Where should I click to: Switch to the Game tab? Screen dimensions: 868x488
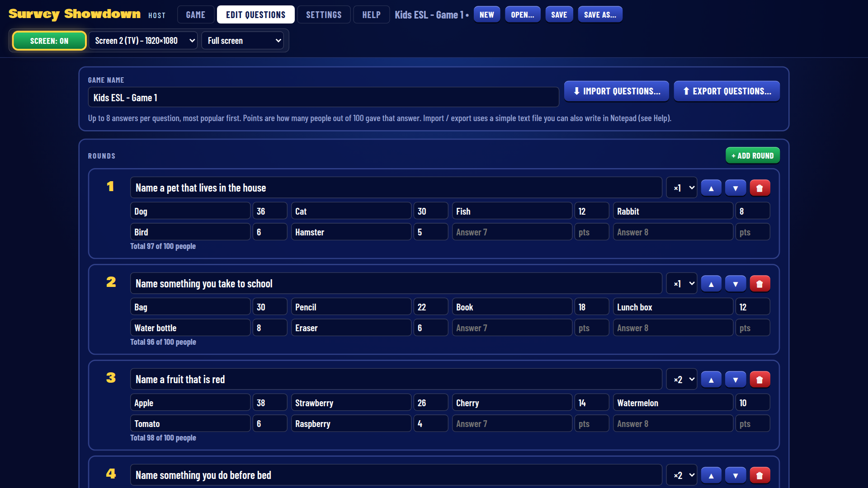click(196, 14)
